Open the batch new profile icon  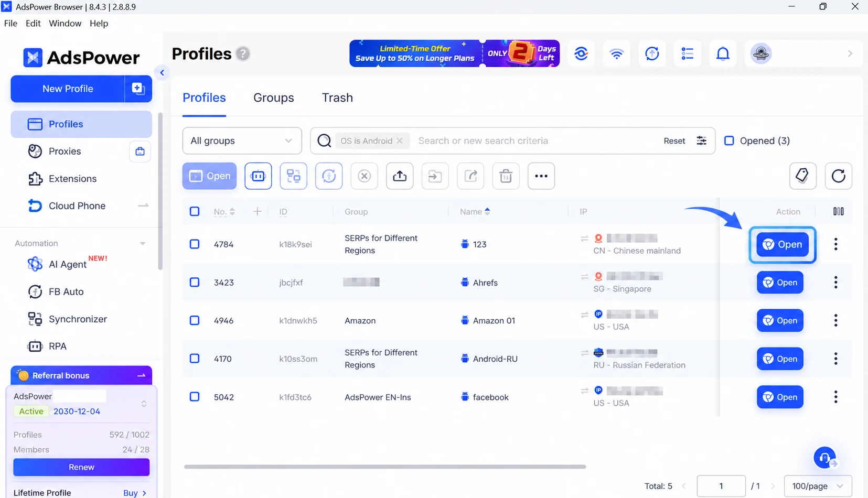(x=138, y=89)
